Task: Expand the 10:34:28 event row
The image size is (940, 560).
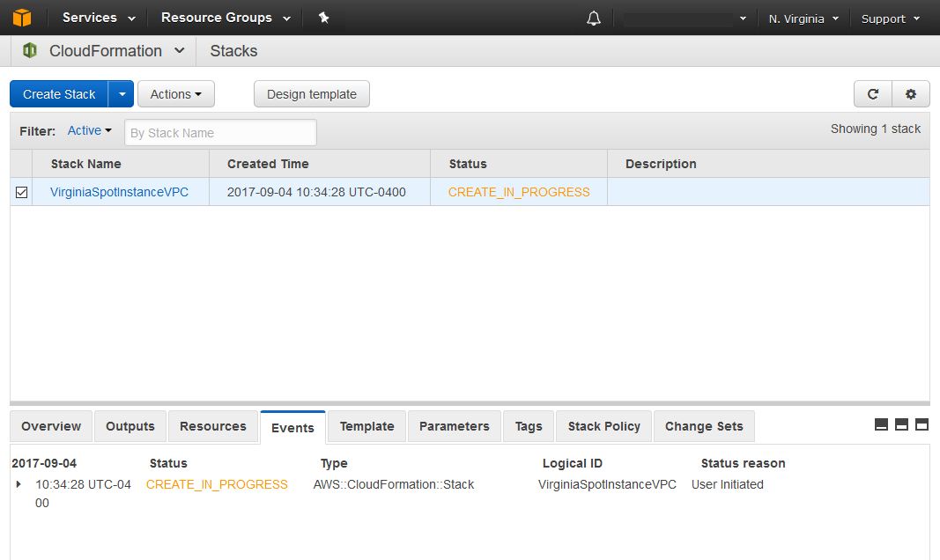Action: click(x=19, y=484)
